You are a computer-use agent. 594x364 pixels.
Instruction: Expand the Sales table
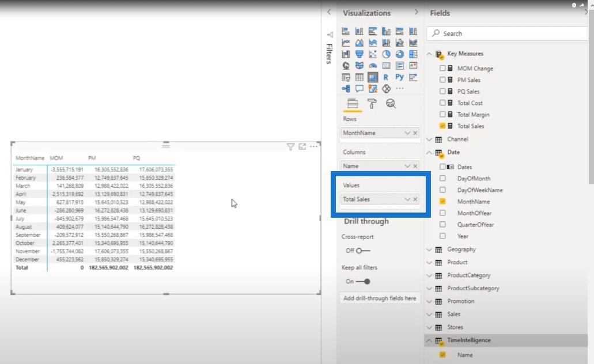(x=429, y=314)
